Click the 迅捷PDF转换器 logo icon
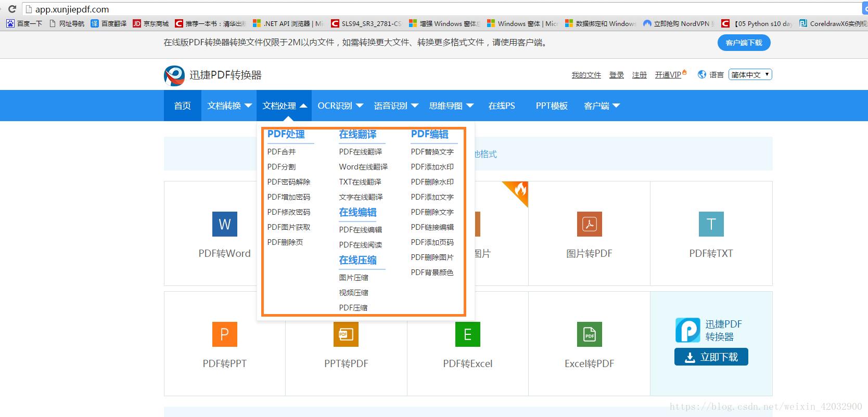 point(174,75)
